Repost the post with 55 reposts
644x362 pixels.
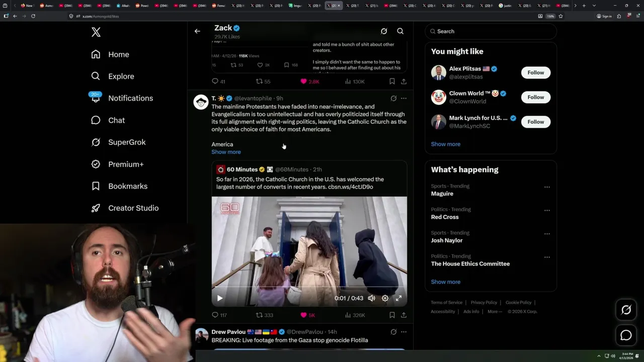[x=263, y=81]
